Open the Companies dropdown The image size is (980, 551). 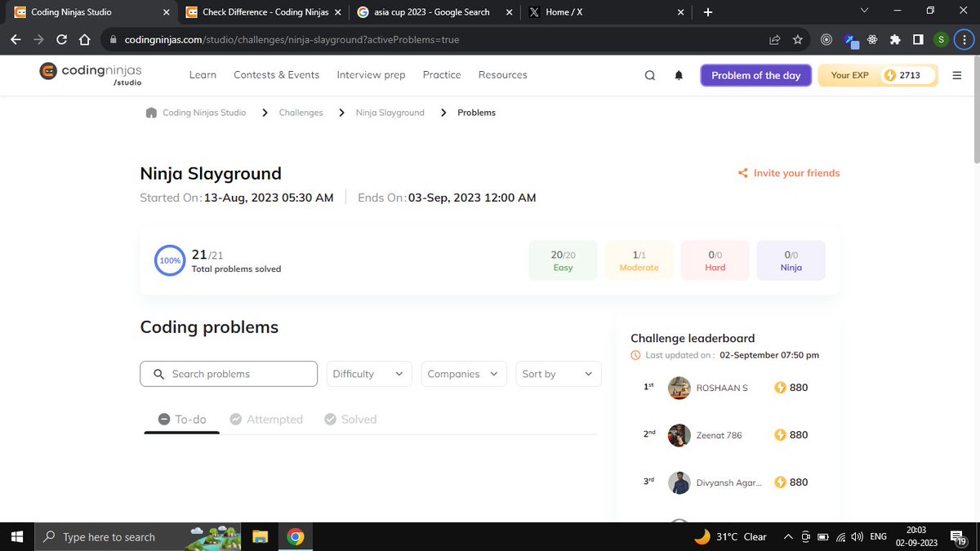coord(464,374)
